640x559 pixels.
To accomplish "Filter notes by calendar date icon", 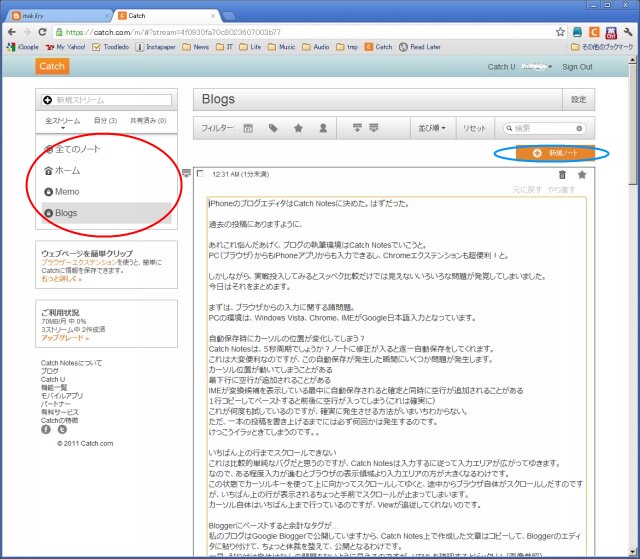I will coord(248,128).
